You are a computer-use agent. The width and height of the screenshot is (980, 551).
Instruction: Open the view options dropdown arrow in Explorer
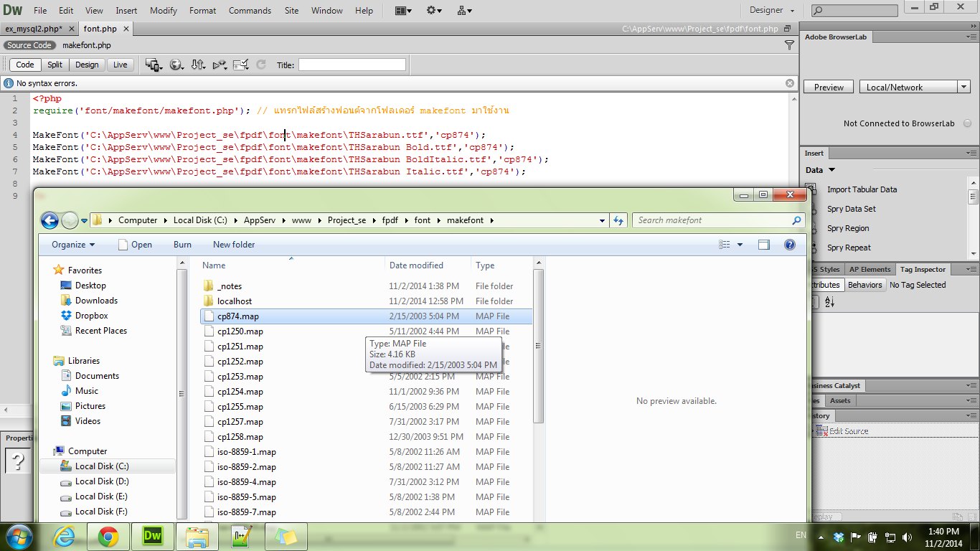740,245
